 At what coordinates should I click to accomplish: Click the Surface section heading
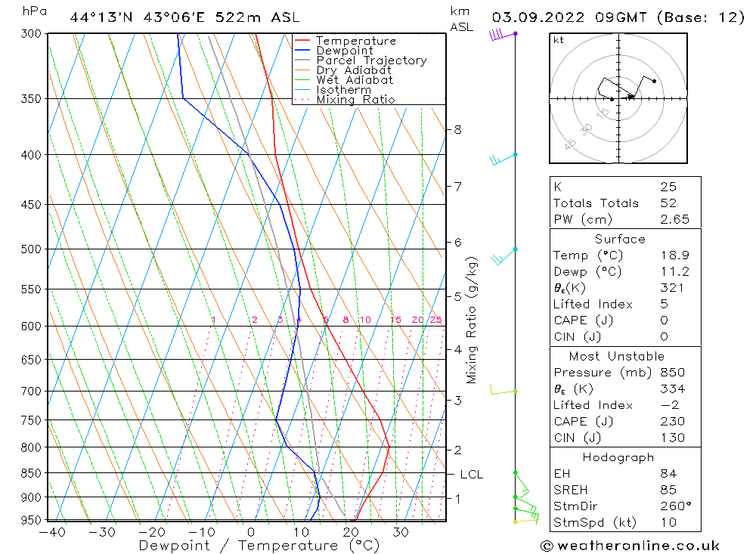pos(620,239)
